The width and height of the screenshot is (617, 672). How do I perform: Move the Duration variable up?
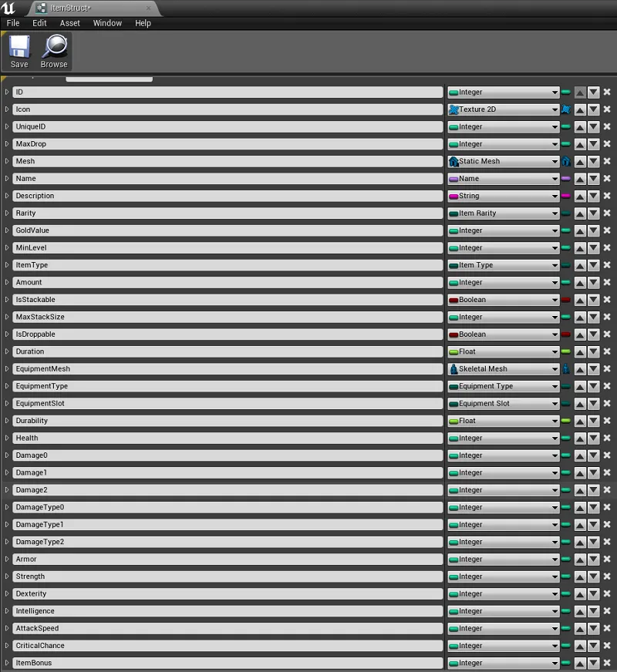click(580, 352)
